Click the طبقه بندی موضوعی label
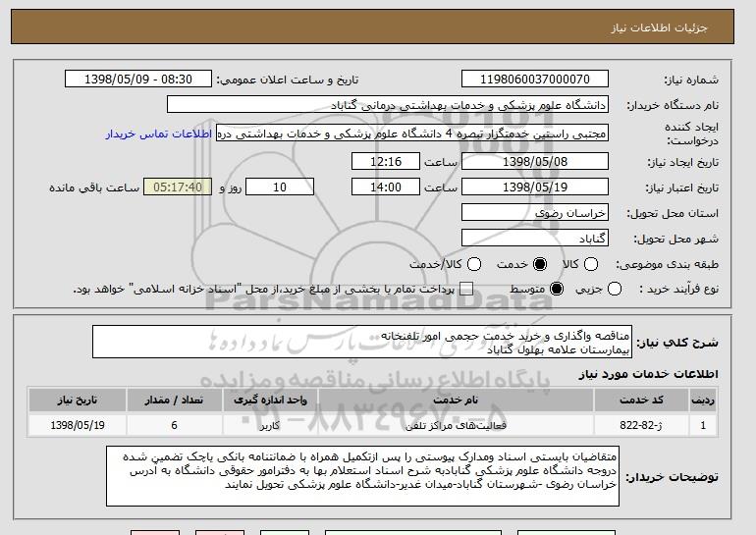The image size is (756, 535). tap(667, 264)
